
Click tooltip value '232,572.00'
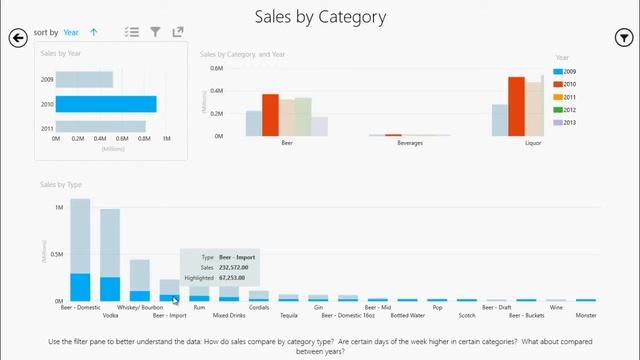coord(233,267)
